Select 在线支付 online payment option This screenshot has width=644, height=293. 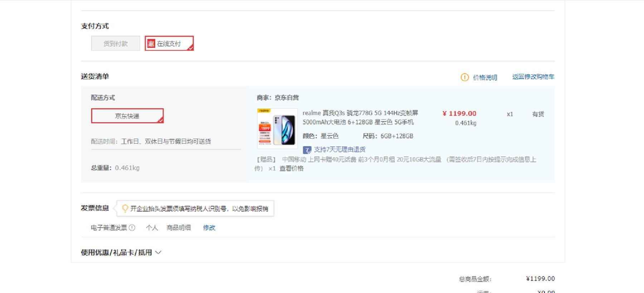tap(169, 44)
